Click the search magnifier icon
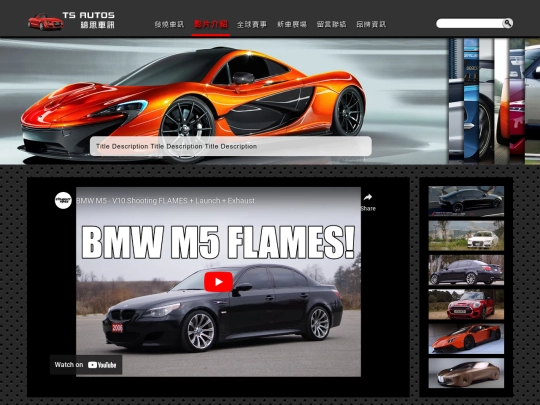This screenshot has height=405, width=540. point(508,23)
